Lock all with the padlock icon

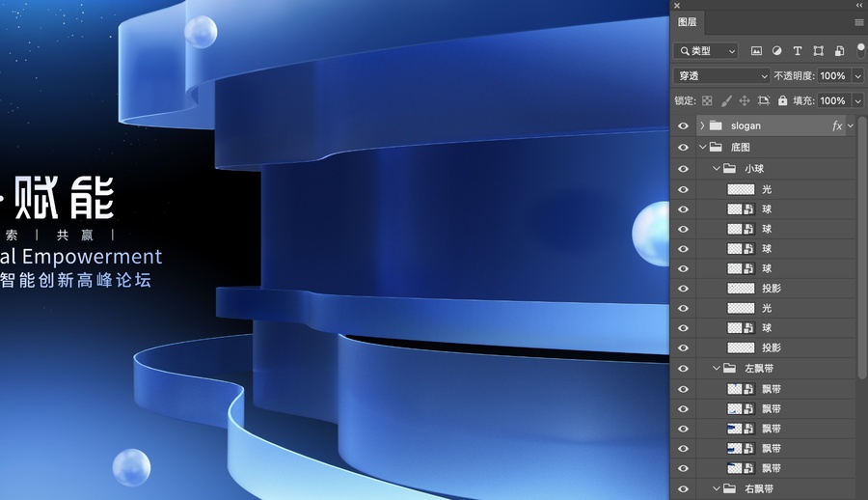click(x=782, y=100)
